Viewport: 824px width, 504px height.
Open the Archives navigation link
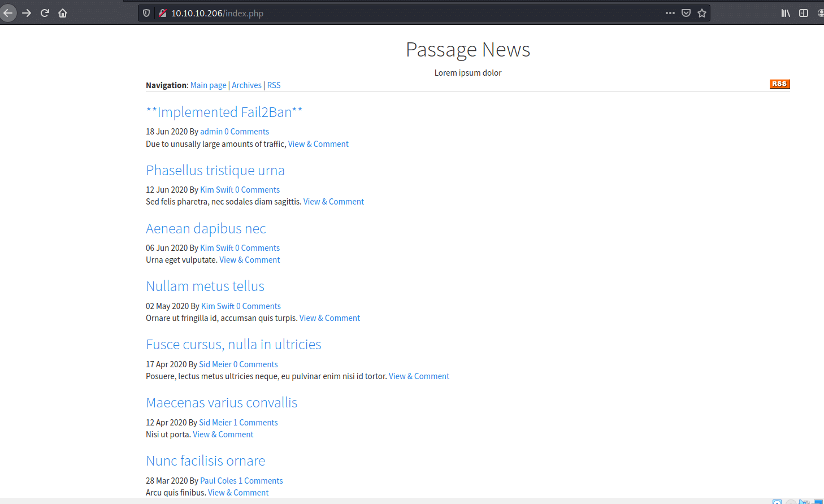(246, 85)
